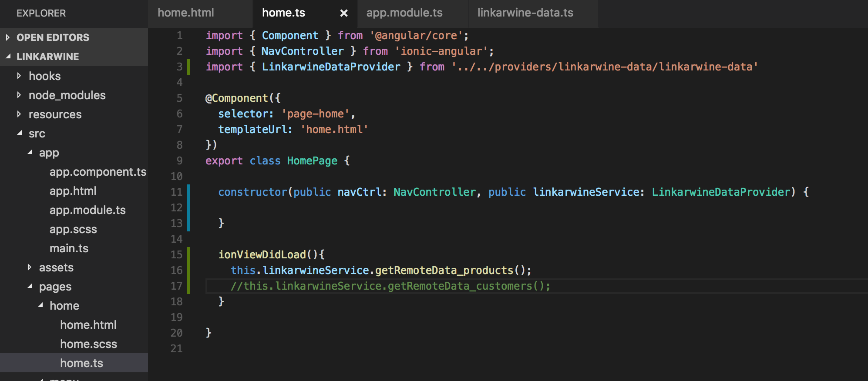Viewport: 868px width, 381px height.
Task: Click line number 11 in the gutter
Action: pos(176,192)
